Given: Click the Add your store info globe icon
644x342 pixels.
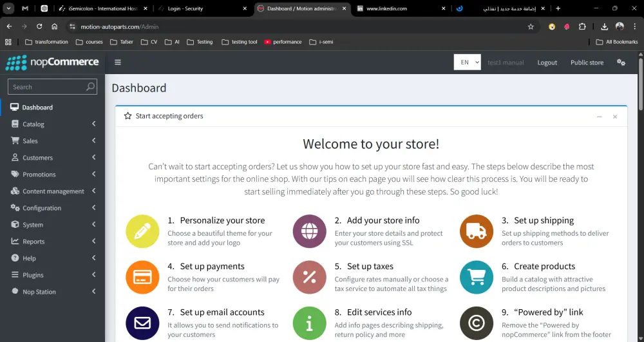Looking at the screenshot, I should point(309,231).
